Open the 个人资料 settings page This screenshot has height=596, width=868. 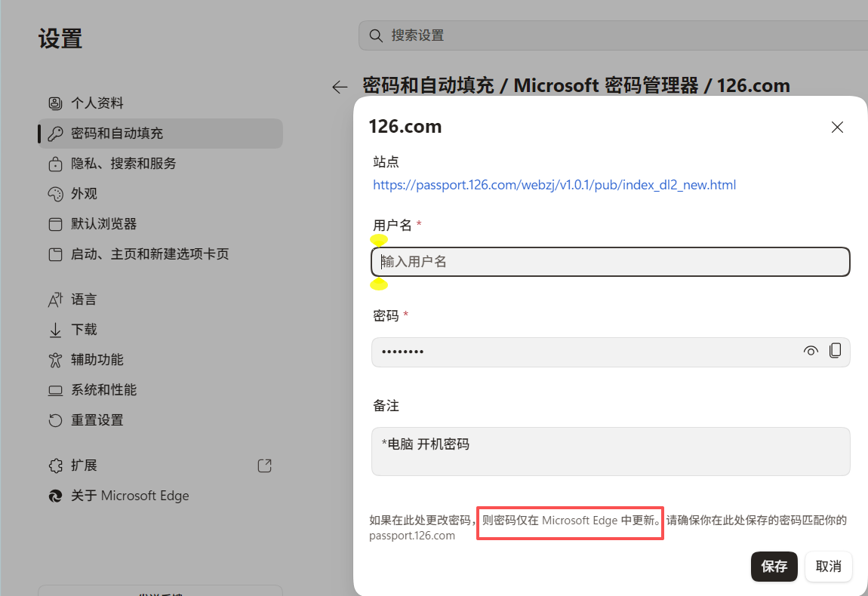point(160,103)
